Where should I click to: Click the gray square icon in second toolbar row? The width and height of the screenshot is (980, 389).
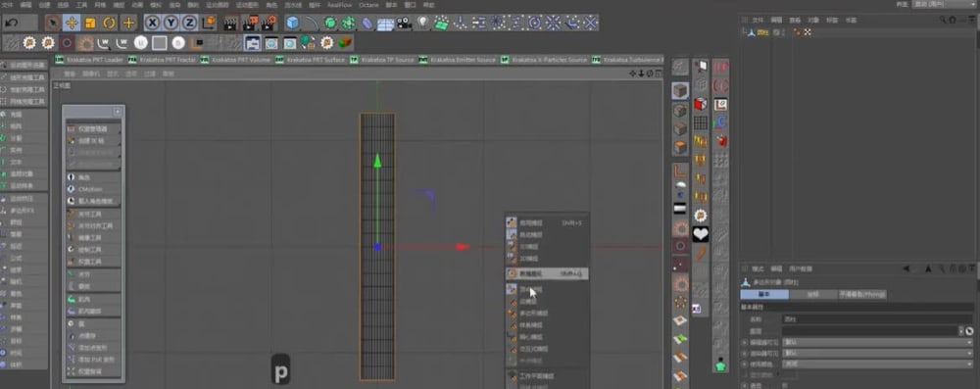[160, 43]
